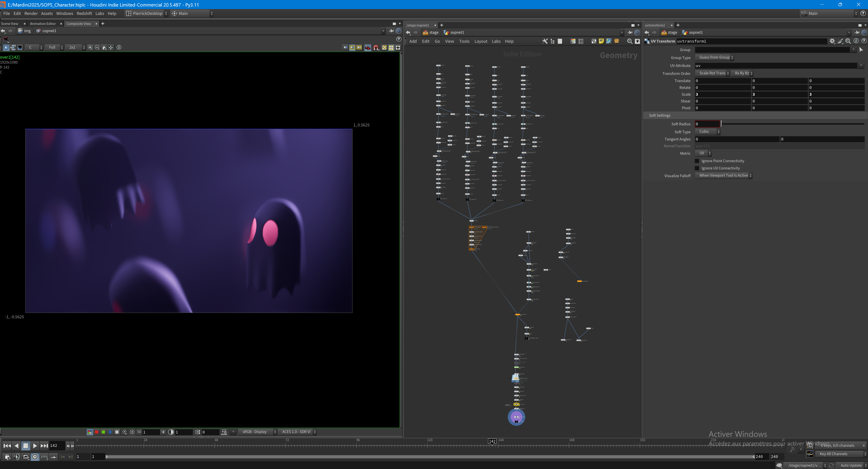
Task: Go to img in composite path
Action: pos(24,31)
